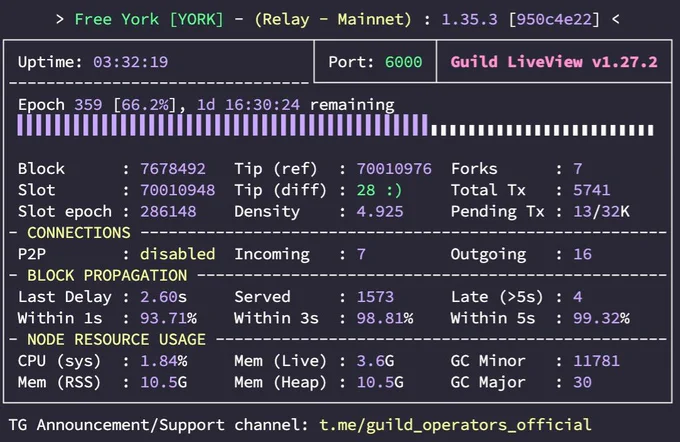Click the NODE RESOURCE USAGE section header
Image resolution: width=680 pixels, height=442 pixels.
[116, 340]
